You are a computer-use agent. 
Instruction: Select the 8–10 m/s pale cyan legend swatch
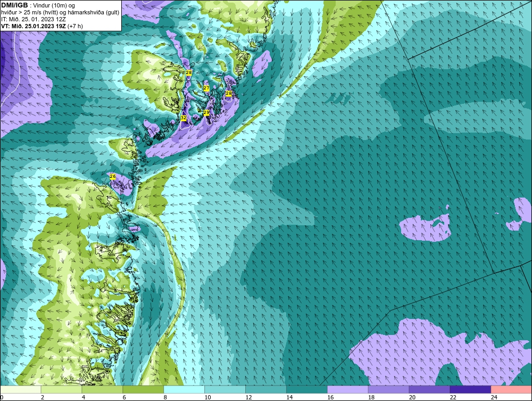click(x=184, y=389)
